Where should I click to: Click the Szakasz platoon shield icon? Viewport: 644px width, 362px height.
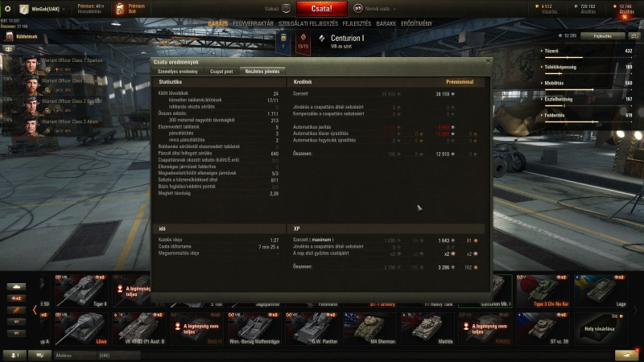pos(287,9)
